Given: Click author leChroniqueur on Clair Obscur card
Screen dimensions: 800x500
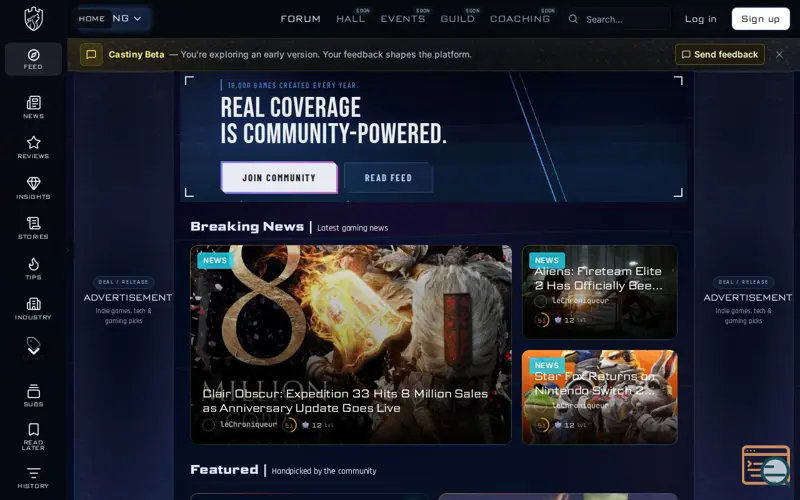Looking at the screenshot, I should pyautogui.click(x=248, y=424).
